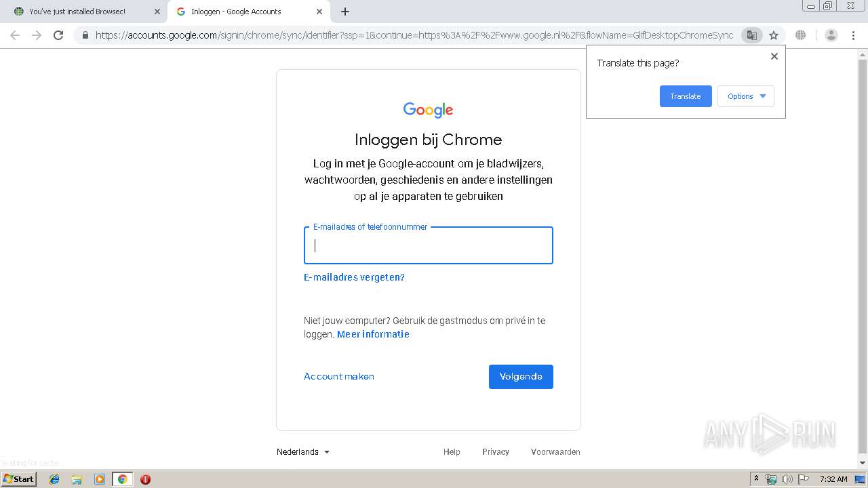The width and height of the screenshot is (868, 488).
Task: Bookmark this page with the star icon
Action: tap(774, 35)
